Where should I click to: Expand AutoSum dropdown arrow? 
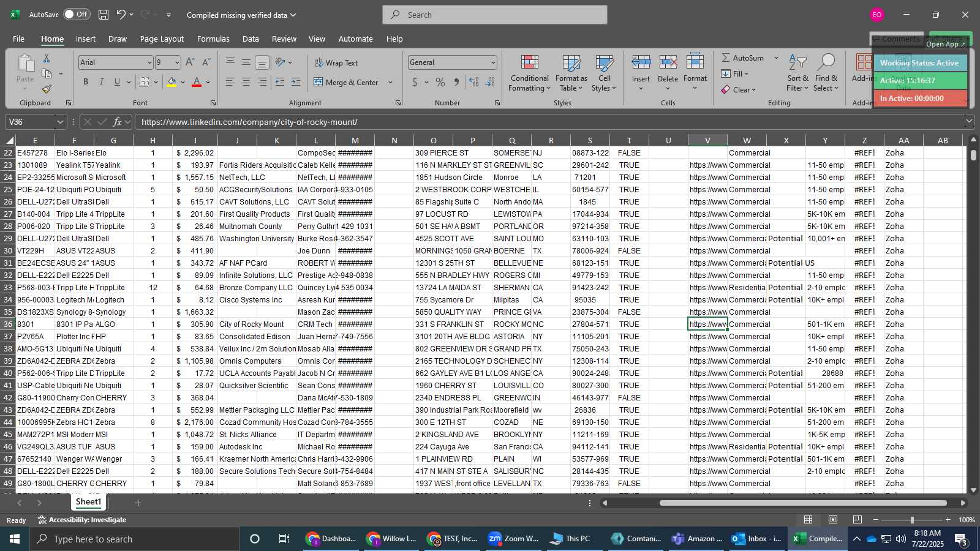coord(775,58)
